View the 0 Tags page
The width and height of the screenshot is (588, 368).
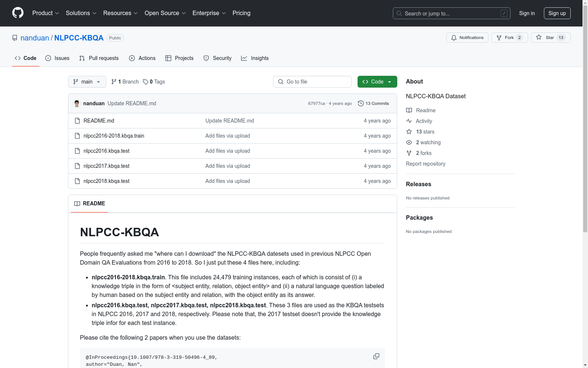tap(154, 82)
